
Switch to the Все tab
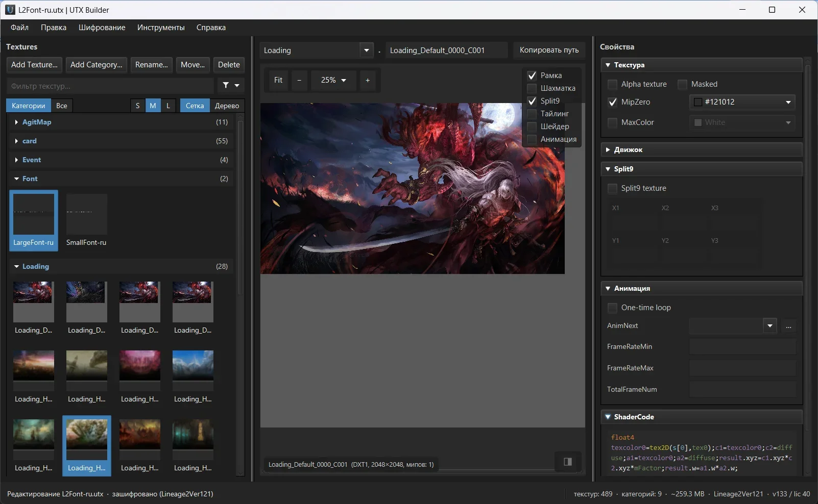tap(62, 106)
